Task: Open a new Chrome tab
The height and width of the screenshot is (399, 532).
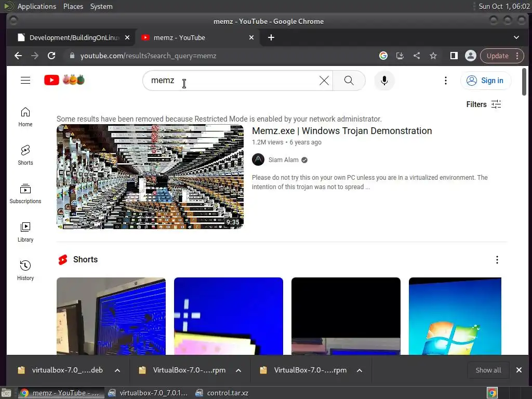Action: (271, 37)
